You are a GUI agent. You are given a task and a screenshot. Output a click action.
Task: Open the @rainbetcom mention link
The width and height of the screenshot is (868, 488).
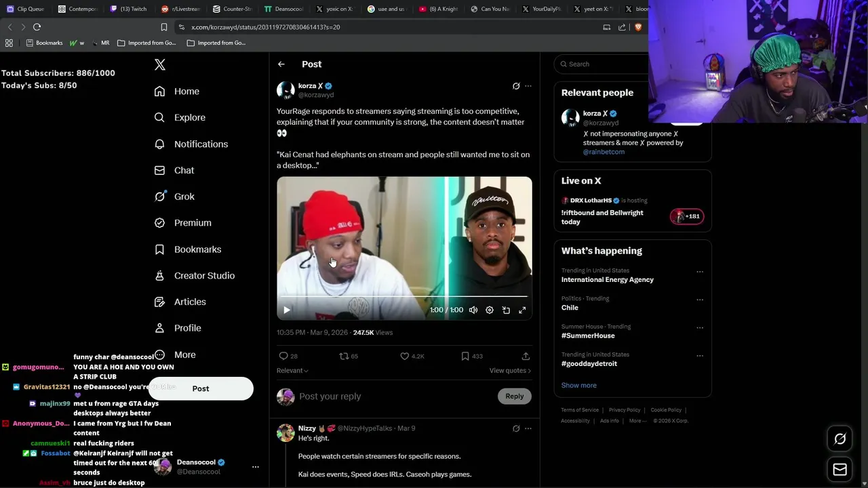pos(604,152)
